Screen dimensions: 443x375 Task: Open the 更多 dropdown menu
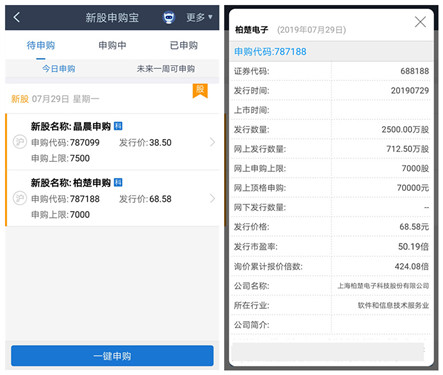coord(199,17)
